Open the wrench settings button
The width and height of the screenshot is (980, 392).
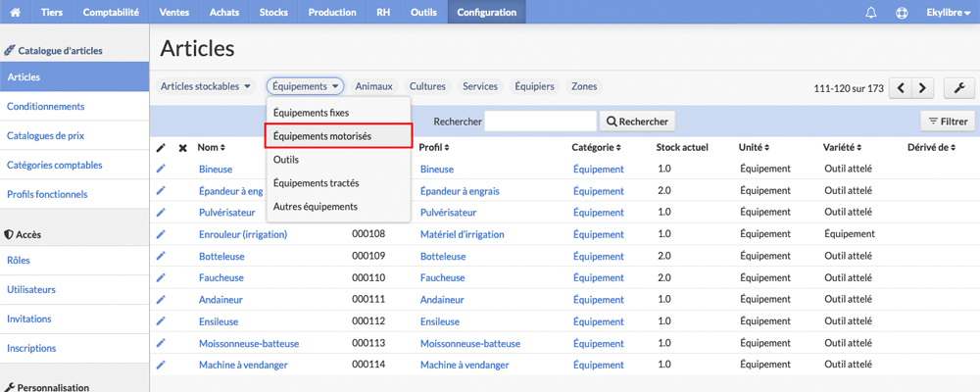[x=959, y=88]
